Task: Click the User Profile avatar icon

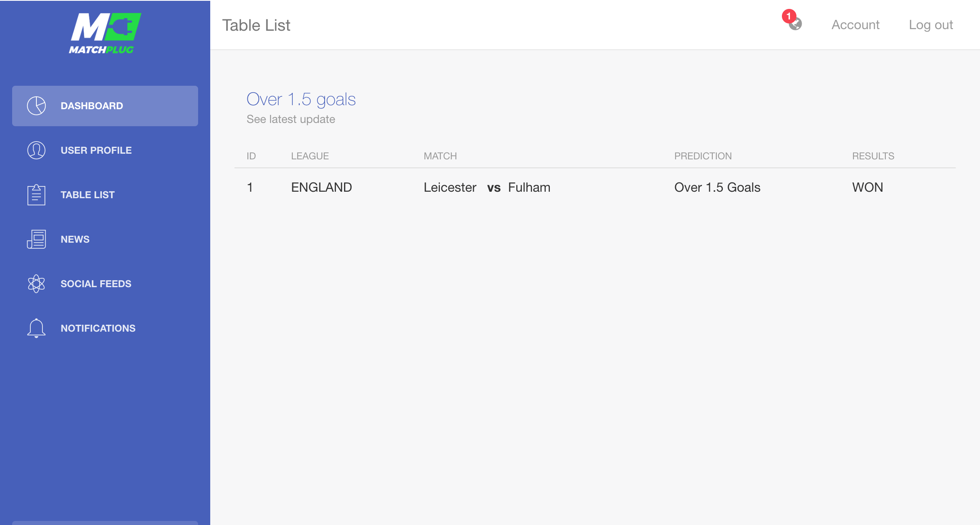Action: point(36,150)
